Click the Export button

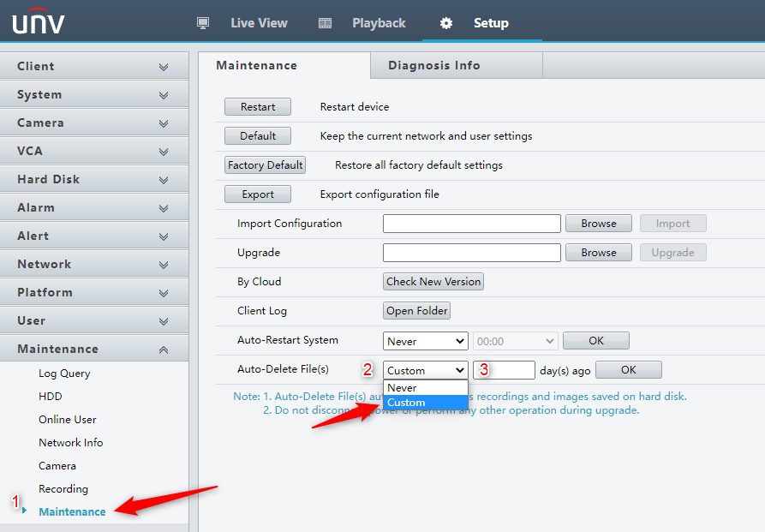pyautogui.click(x=258, y=194)
